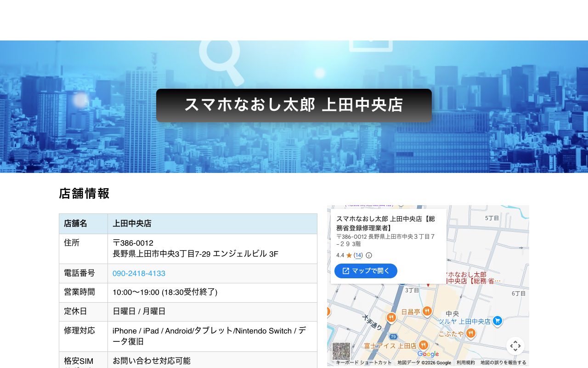
Task: Click 地図の誤りを報告する link
Action: click(x=503, y=362)
